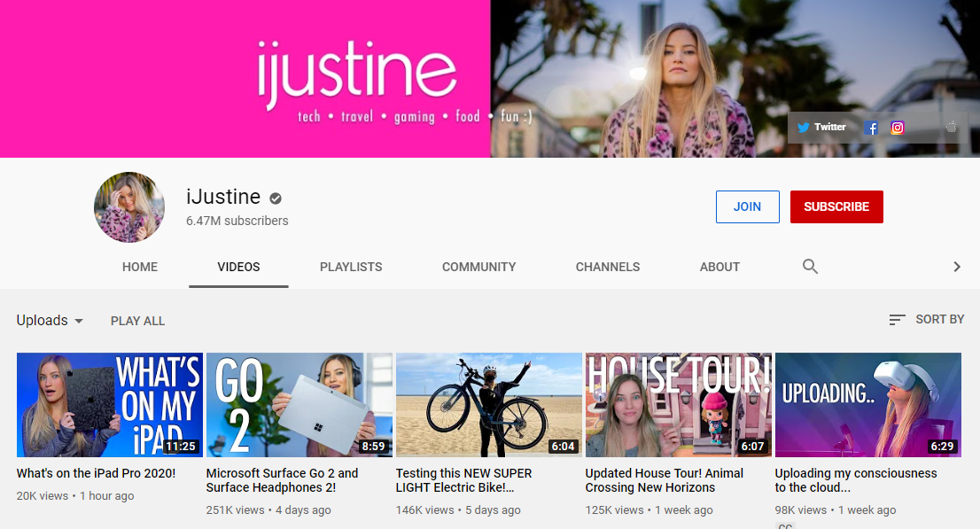This screenshot has height=529, width=980.
Task: Open Uploading my consciousness video title
Action: click(856, 480)
